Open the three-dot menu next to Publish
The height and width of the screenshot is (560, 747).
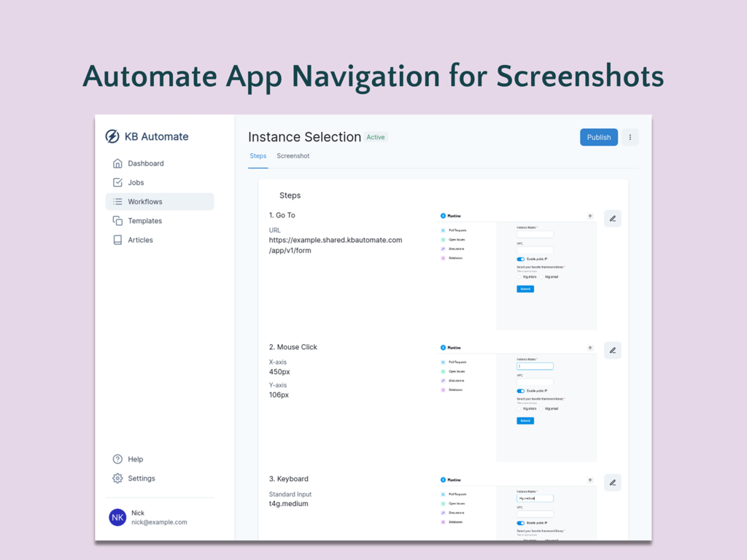630,137
